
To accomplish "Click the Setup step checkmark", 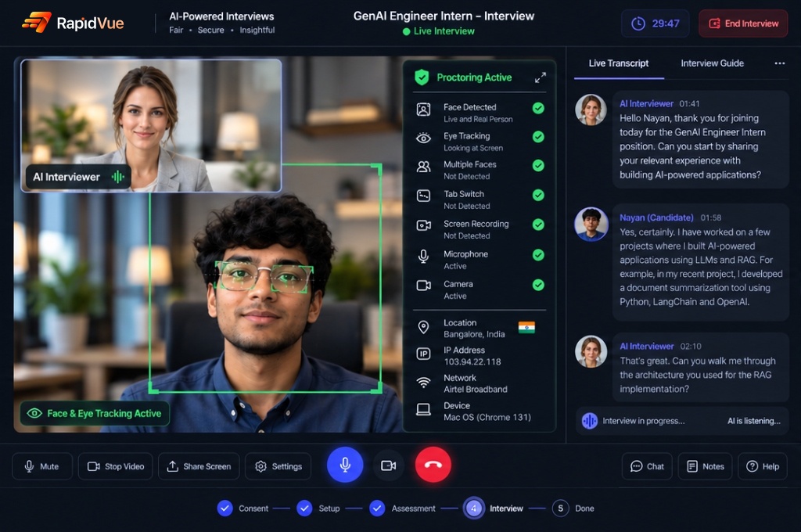I will point(304,509).
